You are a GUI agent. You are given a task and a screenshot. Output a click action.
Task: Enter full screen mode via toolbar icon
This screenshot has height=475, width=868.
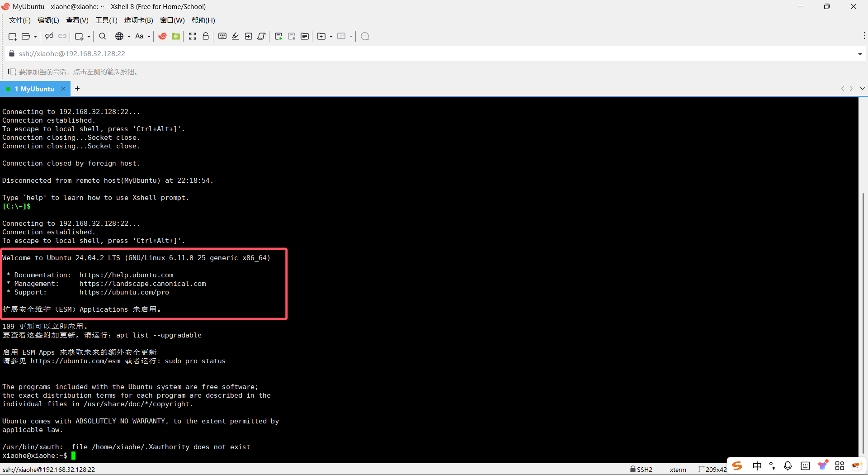[193, 36]
